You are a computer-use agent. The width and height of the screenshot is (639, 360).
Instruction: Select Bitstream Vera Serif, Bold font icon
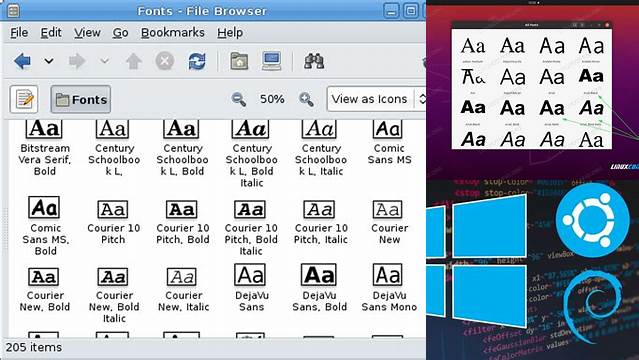pos(44,129)
